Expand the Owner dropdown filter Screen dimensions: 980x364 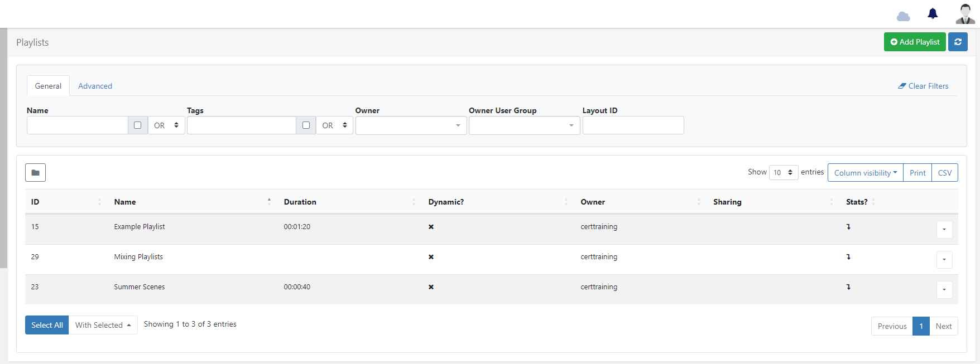411,125
